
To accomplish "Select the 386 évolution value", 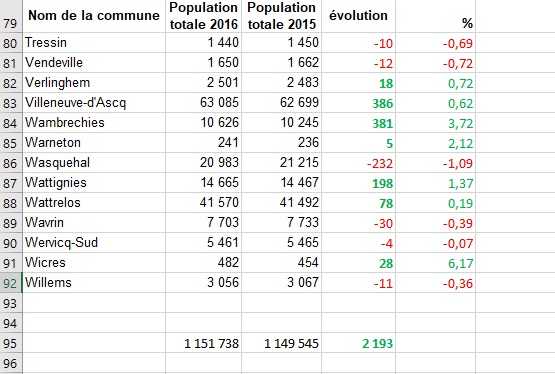I will 358,103.
